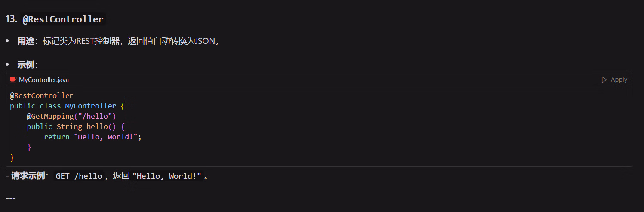Click the heading number 13
Image resolution: width=644 pixels, height=212 pixels.
pos(11,19)
